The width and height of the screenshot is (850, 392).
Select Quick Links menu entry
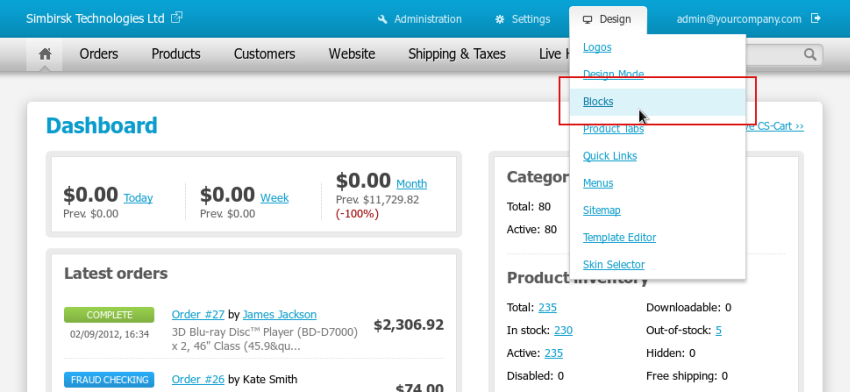[x=610, y=156]
